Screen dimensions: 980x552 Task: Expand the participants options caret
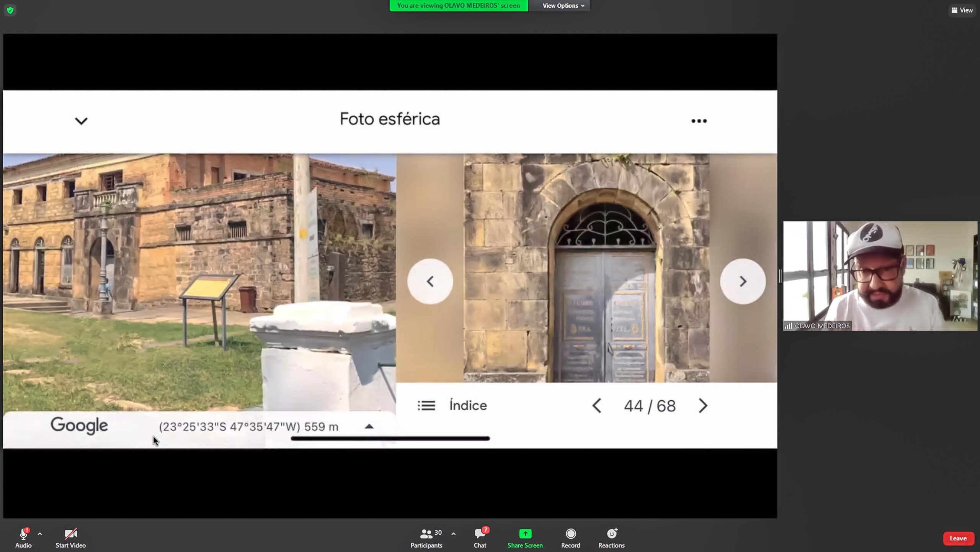point(453,534)
